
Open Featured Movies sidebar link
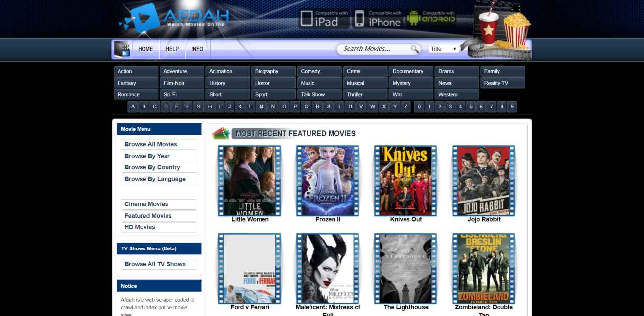(159, 216)
